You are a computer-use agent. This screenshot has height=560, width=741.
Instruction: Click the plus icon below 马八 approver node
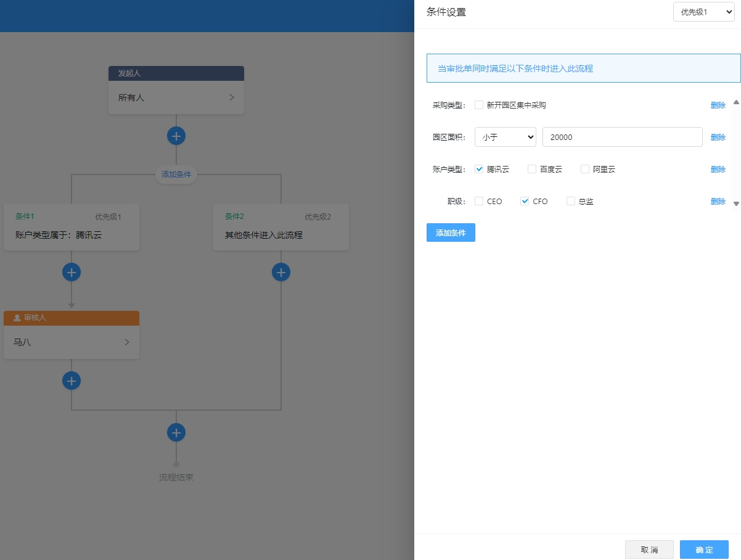tap(72, 381)
